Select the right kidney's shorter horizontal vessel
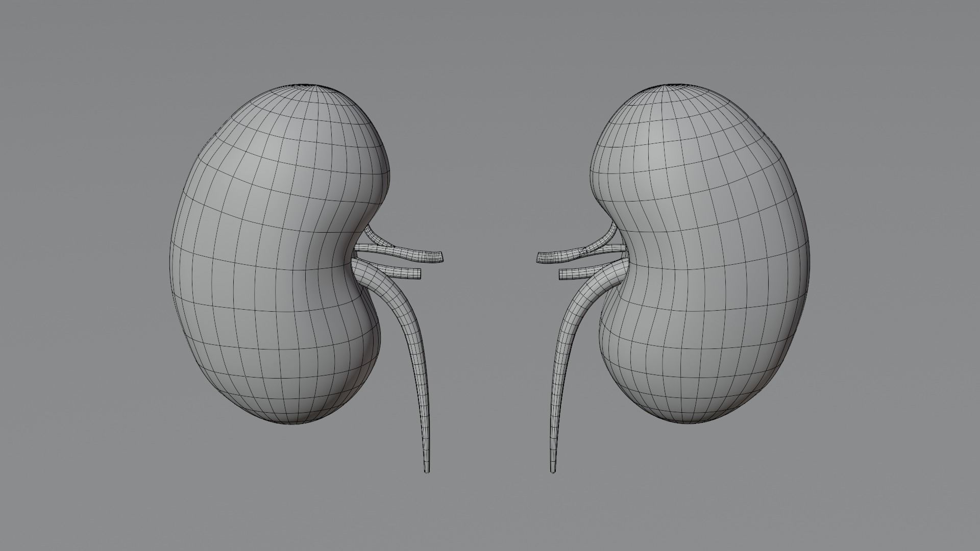This screenshot has width=980, height=551. click(577, 273)
